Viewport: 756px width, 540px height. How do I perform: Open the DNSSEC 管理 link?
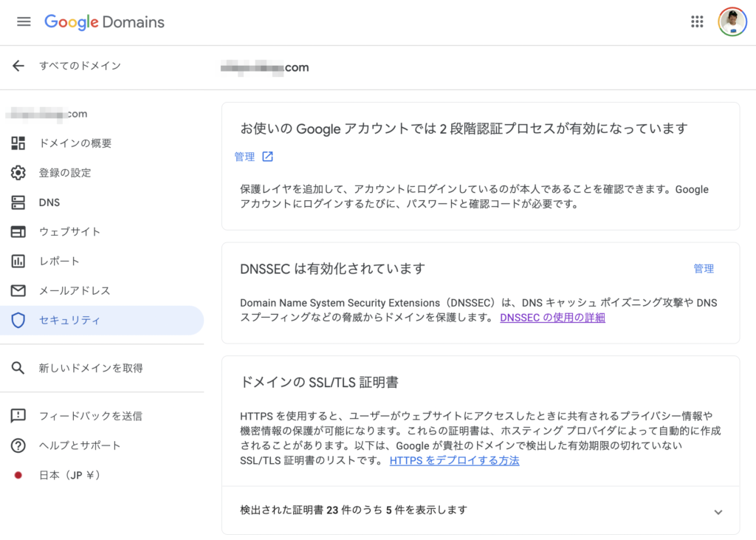pos(704,269)
